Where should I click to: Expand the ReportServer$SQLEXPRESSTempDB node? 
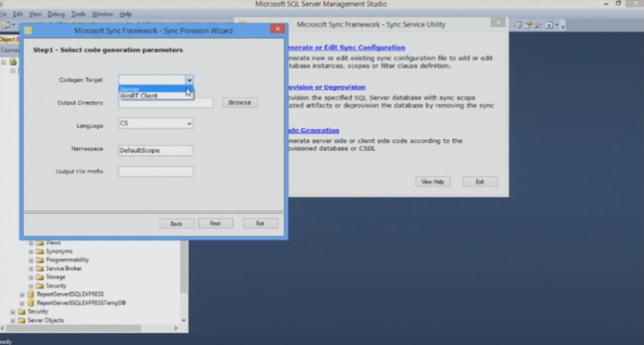(x=23, y=303)
